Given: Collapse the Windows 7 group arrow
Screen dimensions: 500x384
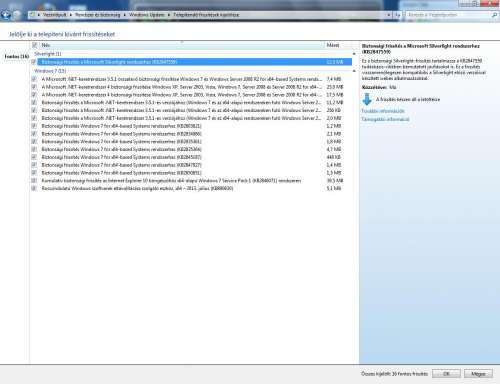Looking at the screenshot, I should click(354, 71).
